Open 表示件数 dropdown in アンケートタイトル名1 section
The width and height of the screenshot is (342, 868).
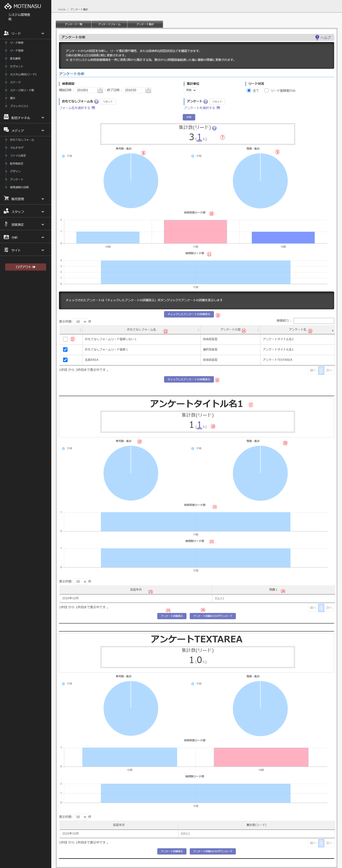click(x=81, y=581)
